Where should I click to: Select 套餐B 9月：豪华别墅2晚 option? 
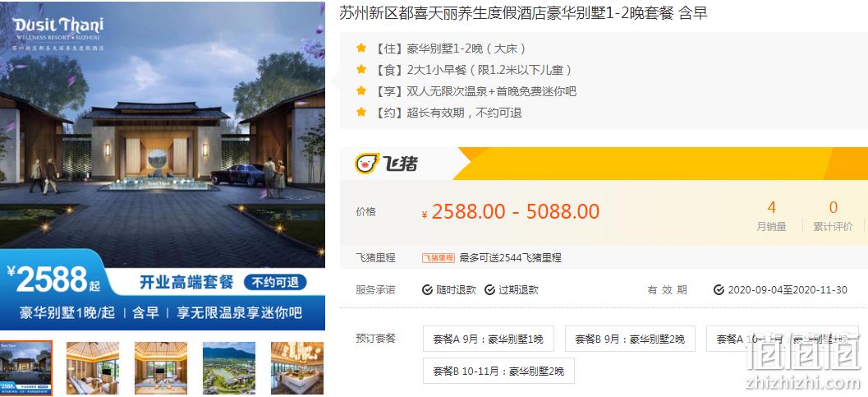[630, 339]
